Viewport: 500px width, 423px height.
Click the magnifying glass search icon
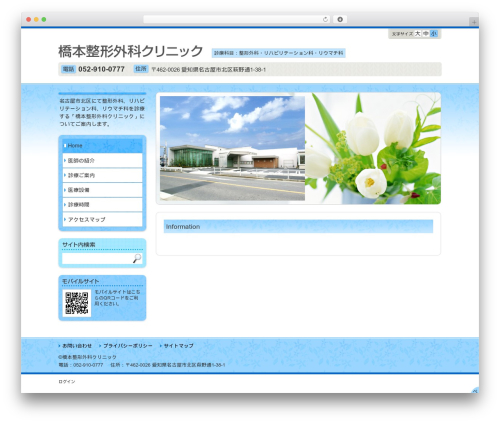click(x=137, y=258)
